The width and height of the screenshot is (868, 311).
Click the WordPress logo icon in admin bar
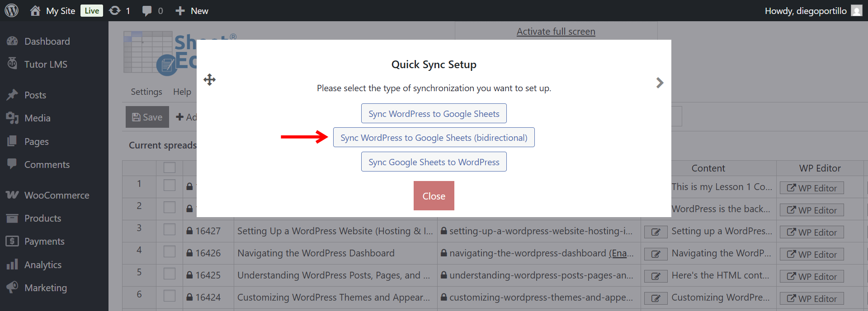pyautogui.click(x=12, y=10)
